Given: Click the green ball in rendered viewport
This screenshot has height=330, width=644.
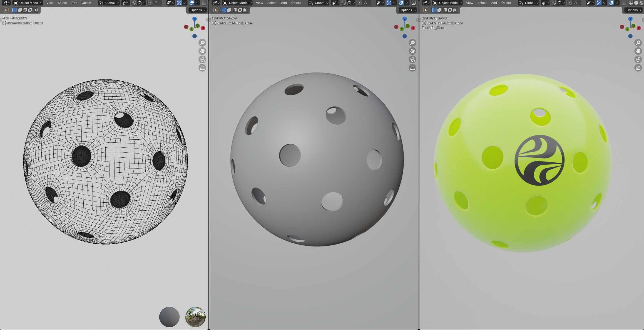Looking at the screenshot, I should [x=523, y=163].
